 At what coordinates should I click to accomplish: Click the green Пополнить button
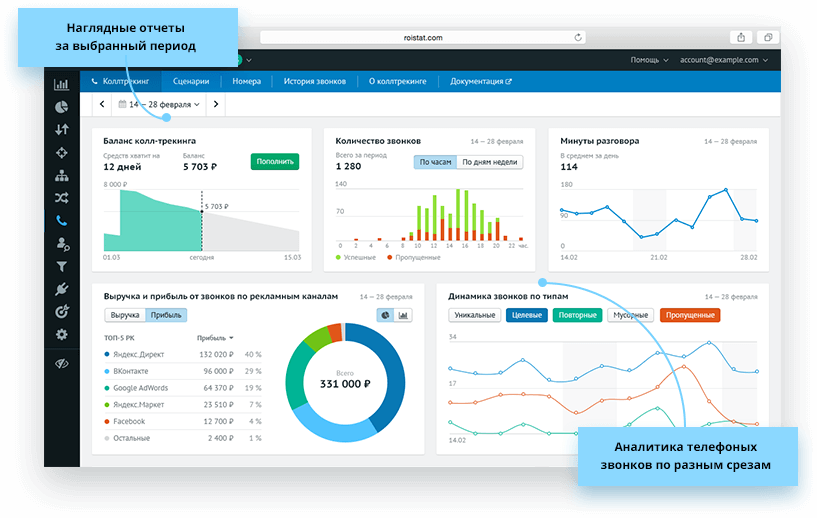[274, 162]
